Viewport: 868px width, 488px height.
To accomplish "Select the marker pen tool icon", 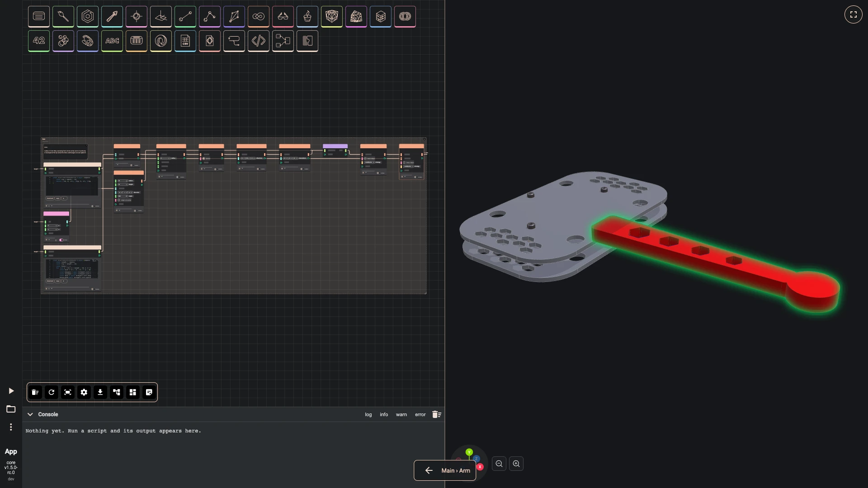I will [112, 17].
